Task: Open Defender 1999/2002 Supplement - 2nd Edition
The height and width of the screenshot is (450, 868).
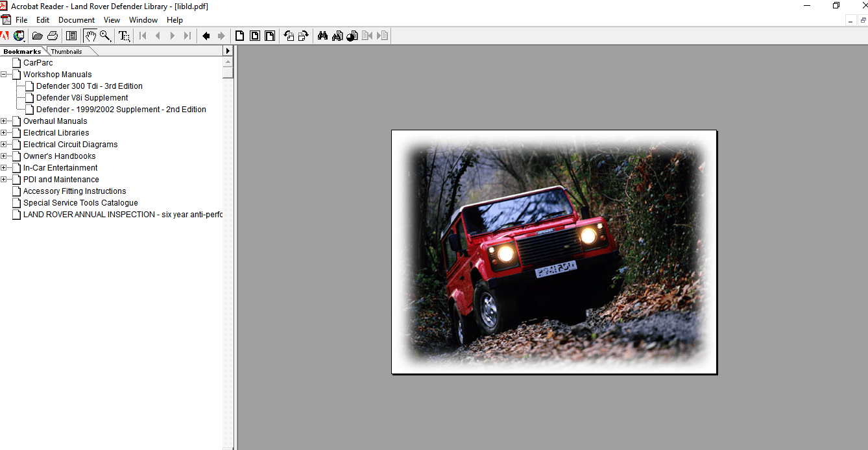Action: click(121, 110)
